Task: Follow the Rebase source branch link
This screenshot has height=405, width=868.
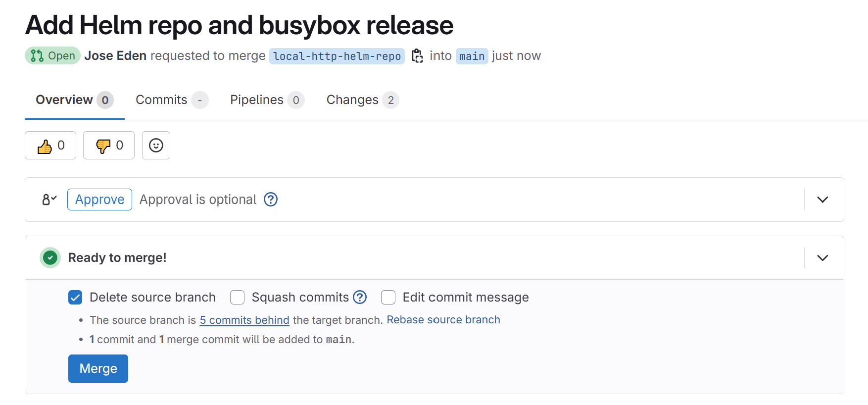Action: [443, 320]
